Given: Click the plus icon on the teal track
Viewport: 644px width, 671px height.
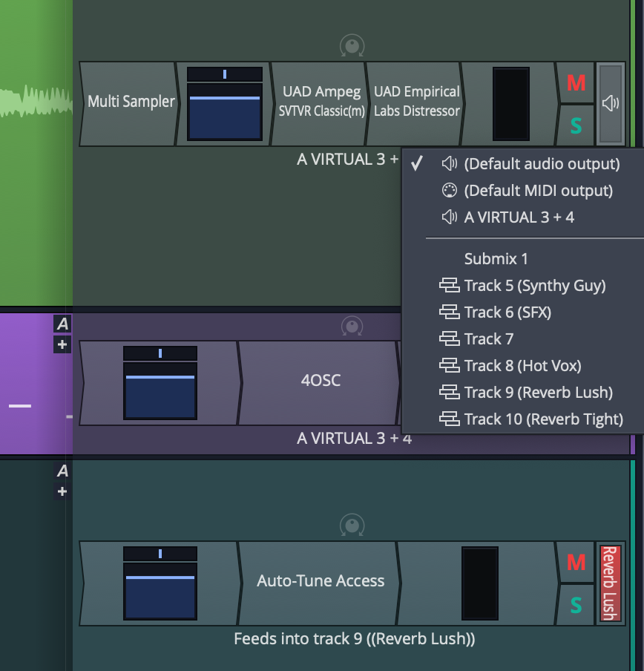Looking at the screenshot, I should coord(62,491).
